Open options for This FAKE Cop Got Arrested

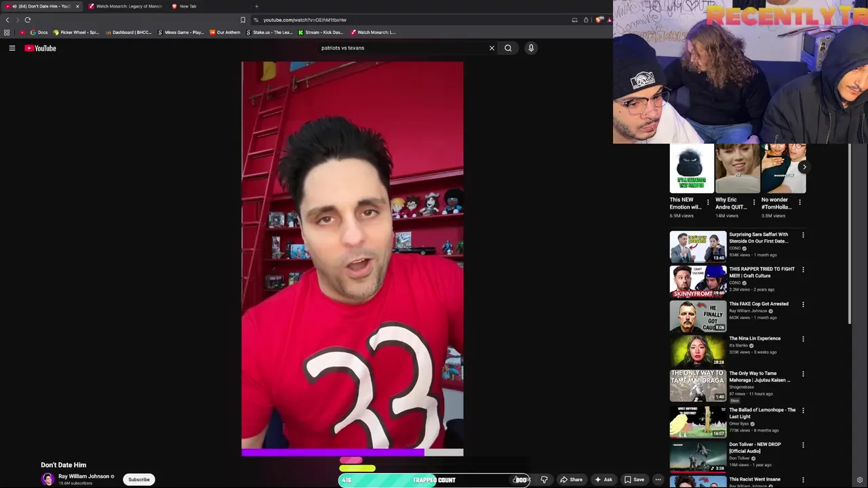[x=803, y=304]
